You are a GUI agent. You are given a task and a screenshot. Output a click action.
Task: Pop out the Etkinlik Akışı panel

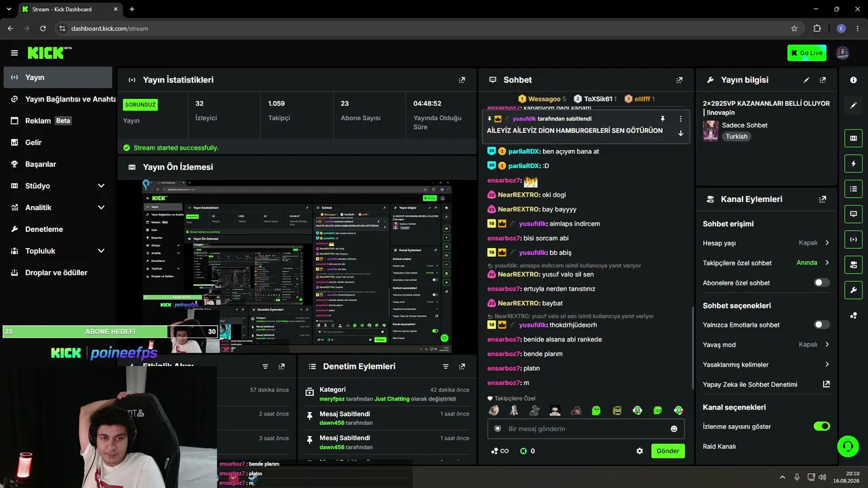tap(281, 367)
